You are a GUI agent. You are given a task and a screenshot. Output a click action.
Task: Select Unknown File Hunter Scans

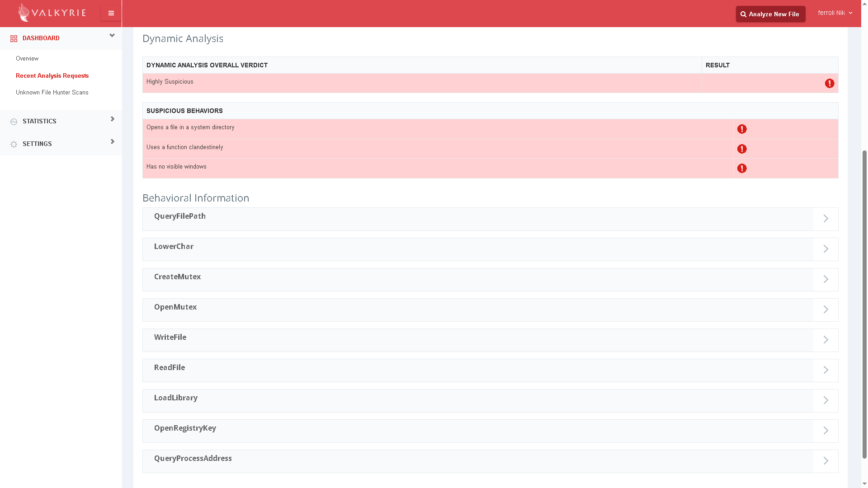click(52, 93)
